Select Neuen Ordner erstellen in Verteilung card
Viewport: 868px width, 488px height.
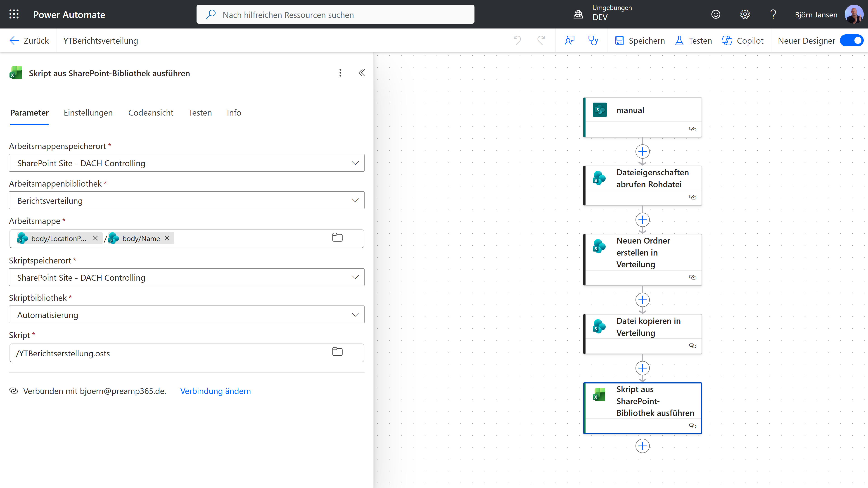643,260
